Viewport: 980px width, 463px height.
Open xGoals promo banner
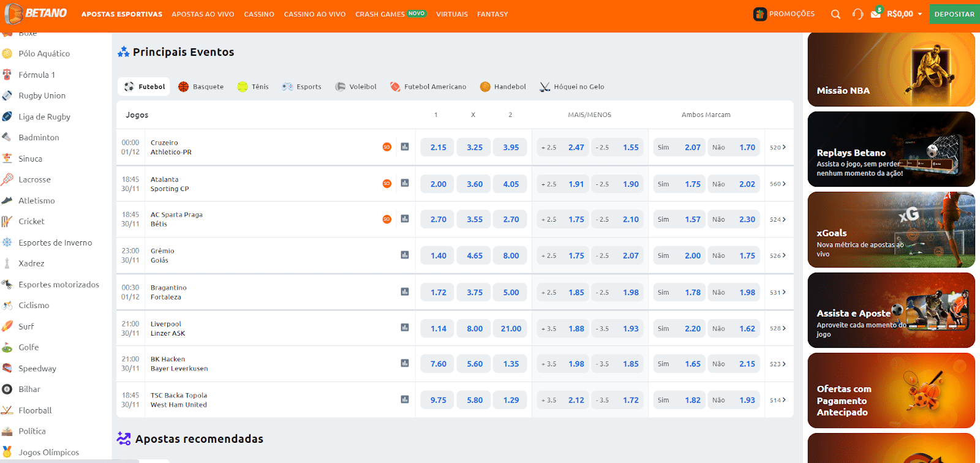click(x=891, y=230)
